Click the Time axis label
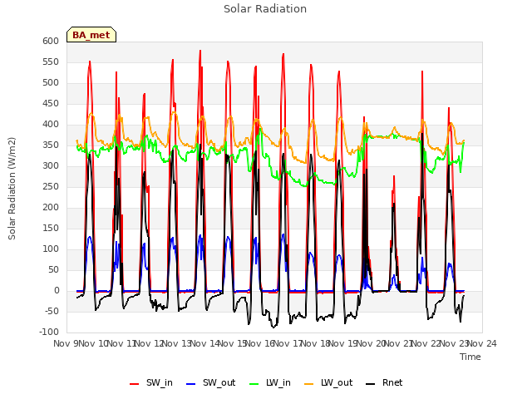This screenshot has width=532, height=399. pyautogui.click(x=470, y=357)
